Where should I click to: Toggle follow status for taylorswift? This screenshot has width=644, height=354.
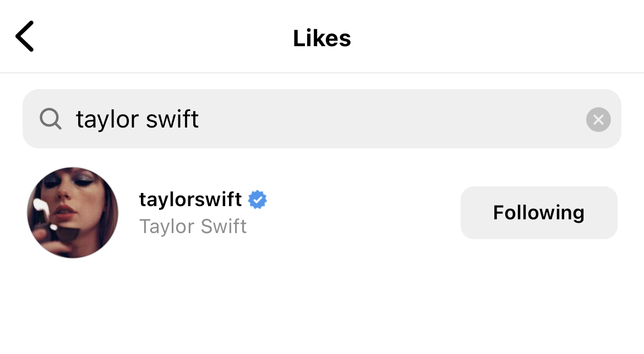coord(538,213)
